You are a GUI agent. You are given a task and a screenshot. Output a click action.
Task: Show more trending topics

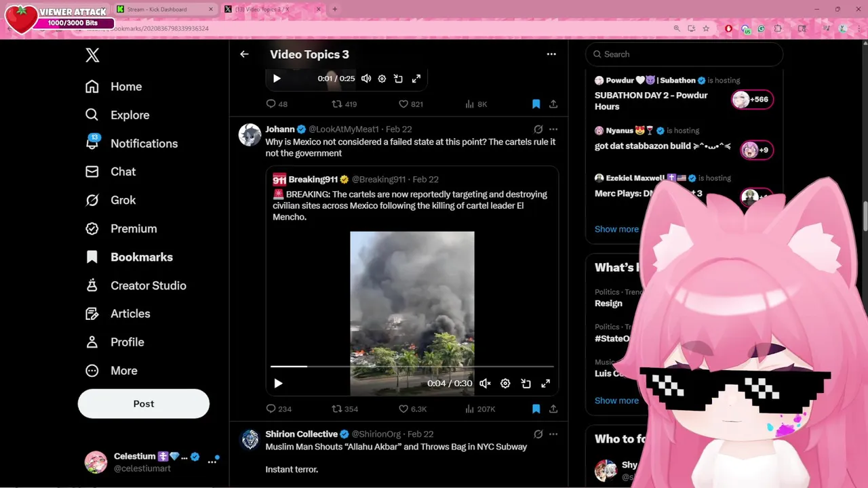[x=616, y=401]
